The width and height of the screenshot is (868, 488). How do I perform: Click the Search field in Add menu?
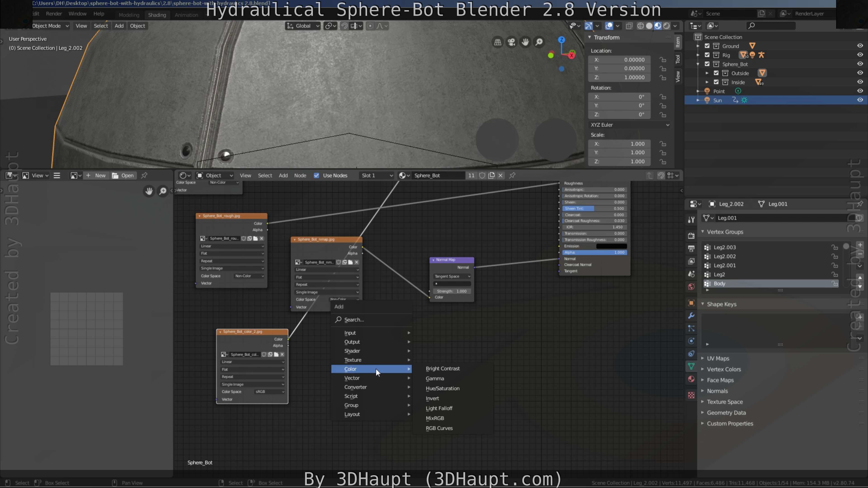click(x=371, y=320)
